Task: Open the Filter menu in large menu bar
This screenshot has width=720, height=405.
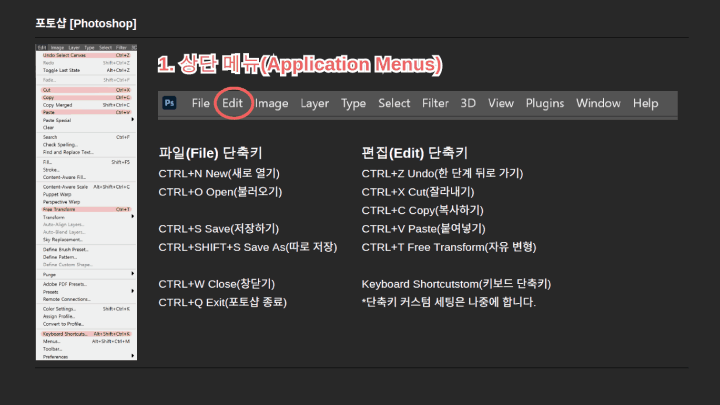Action: tap(435, 103)
